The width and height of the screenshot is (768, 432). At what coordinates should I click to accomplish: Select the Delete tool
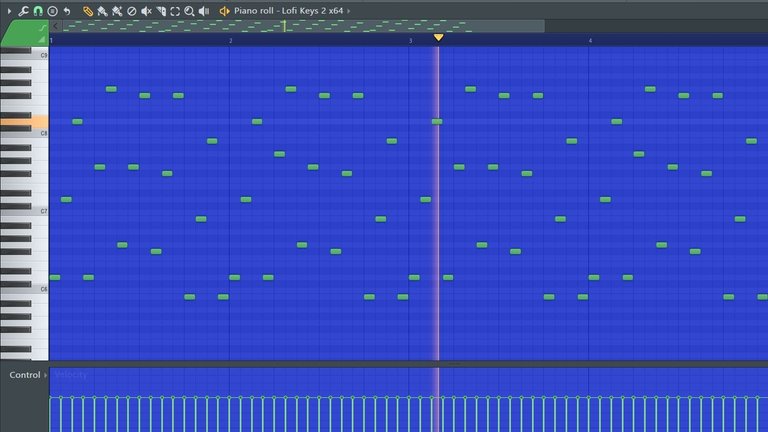click(x=131, y=11)
